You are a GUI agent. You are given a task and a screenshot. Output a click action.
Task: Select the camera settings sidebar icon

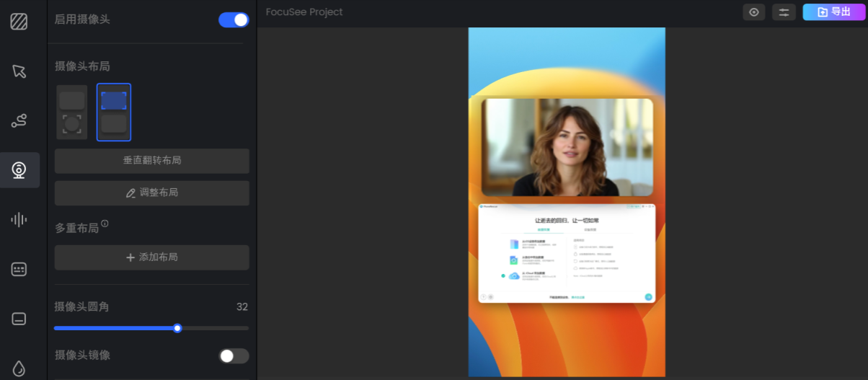pos(19,170)
